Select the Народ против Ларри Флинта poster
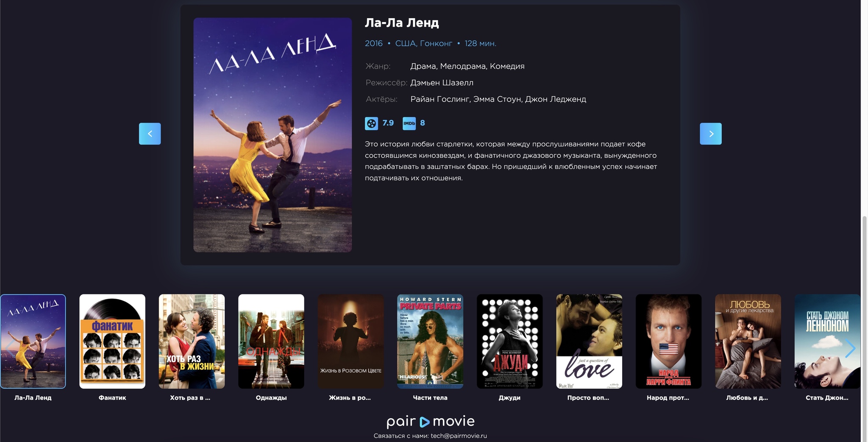The height and width of the screenshot is (442, 868). (668, 341)
